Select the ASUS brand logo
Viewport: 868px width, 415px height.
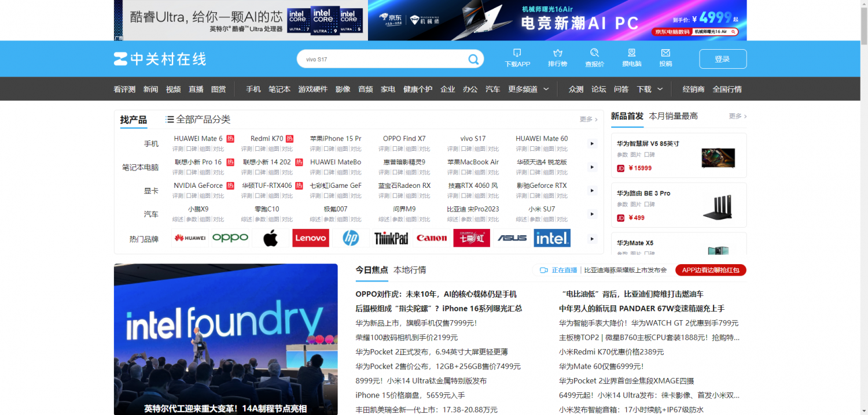512,238
